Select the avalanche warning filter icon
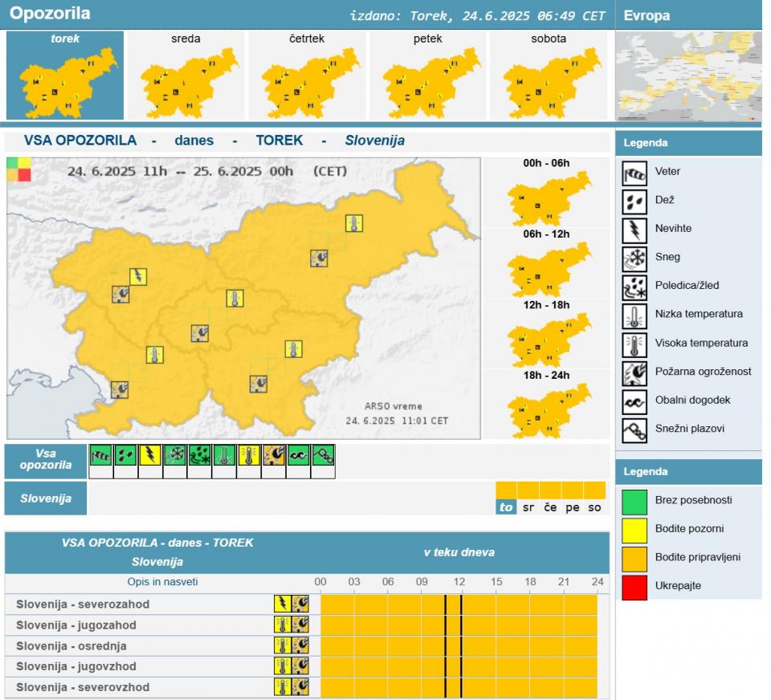Viewport: 771px width, 700px height. (x=323, y=456)
